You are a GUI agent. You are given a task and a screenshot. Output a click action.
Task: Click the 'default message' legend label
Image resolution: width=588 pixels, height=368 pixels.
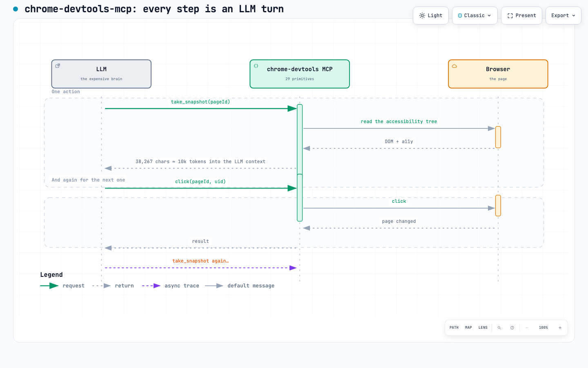point(251,286)
